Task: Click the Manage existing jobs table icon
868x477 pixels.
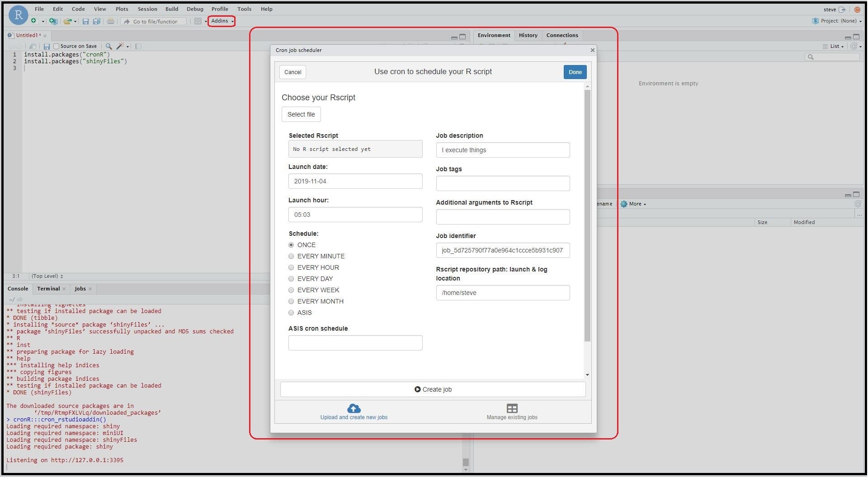Action: pos(512,408)
